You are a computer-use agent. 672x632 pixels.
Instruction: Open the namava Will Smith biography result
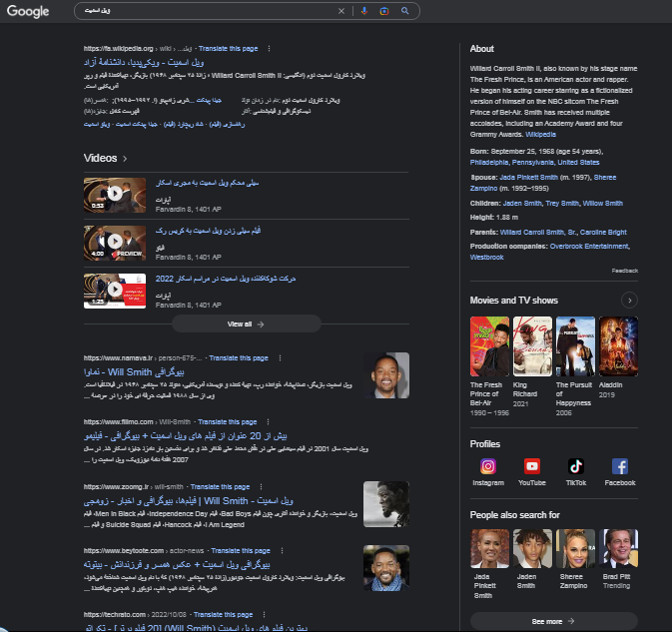point(134,372)
